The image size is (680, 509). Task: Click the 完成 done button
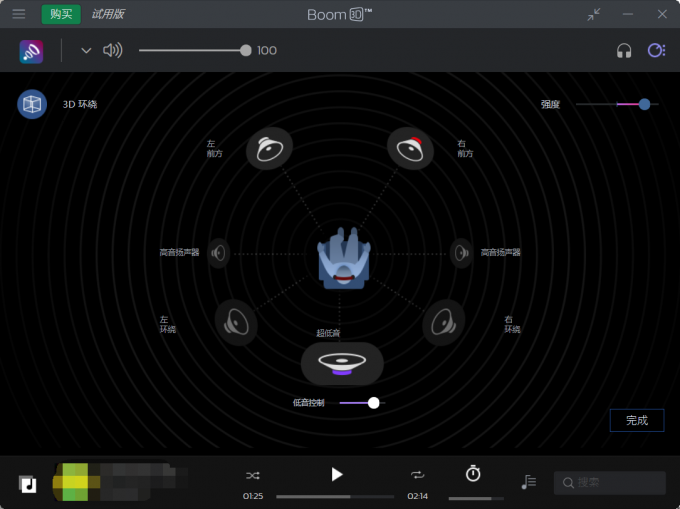pyautogui.click(x=637, y=420)
